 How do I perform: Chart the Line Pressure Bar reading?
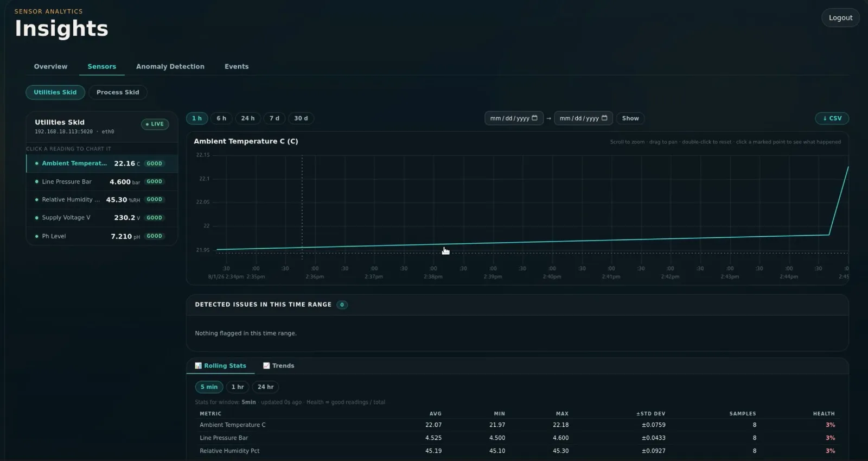(102, 182)
